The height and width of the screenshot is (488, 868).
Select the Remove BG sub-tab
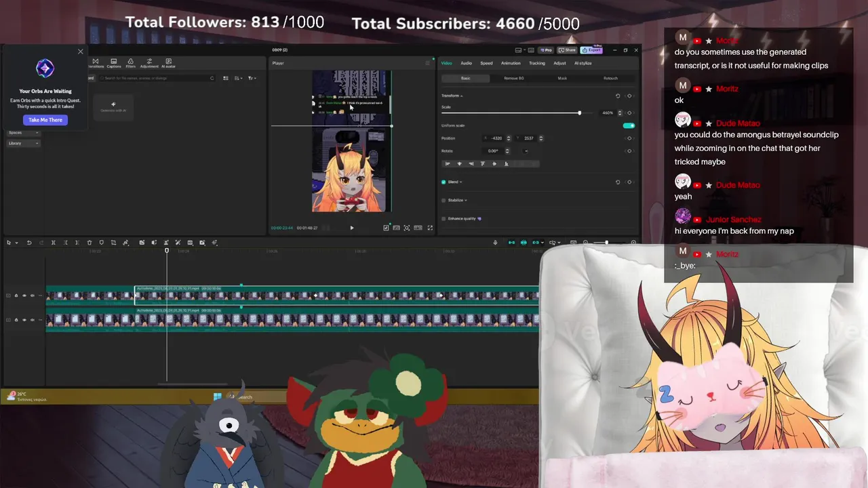pos(514,78)
